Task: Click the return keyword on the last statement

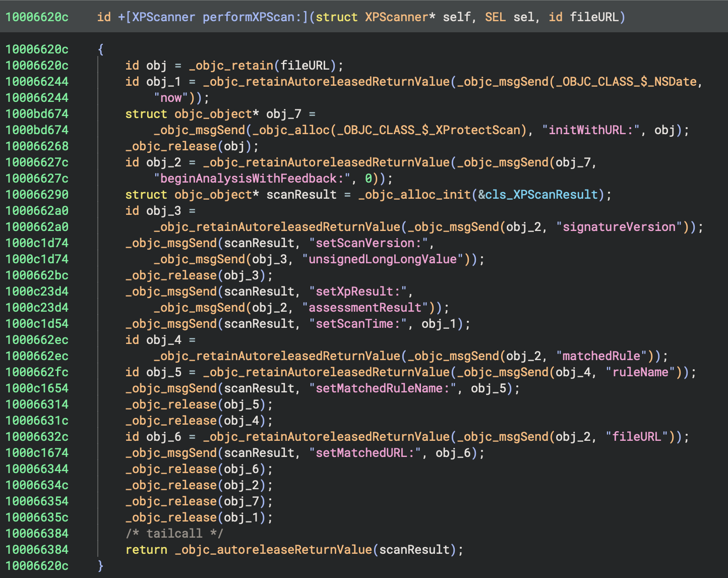Action: (x=146, y=550)
